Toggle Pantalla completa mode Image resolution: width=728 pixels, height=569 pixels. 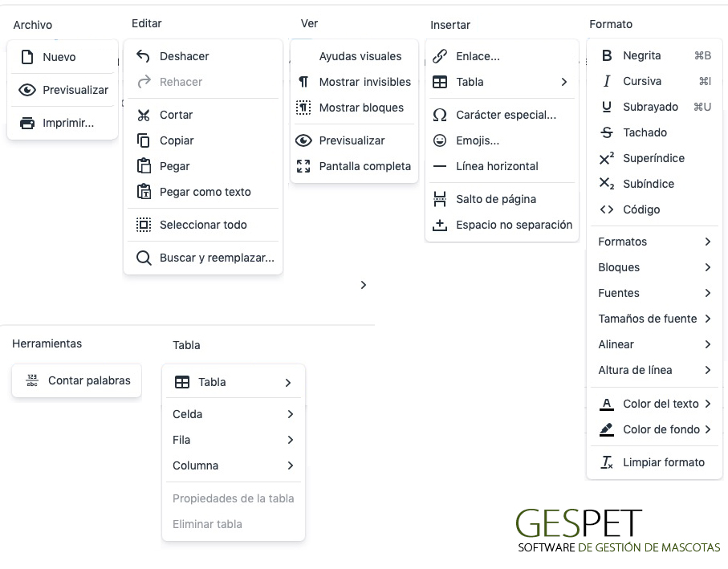click(x=354, y=166)
